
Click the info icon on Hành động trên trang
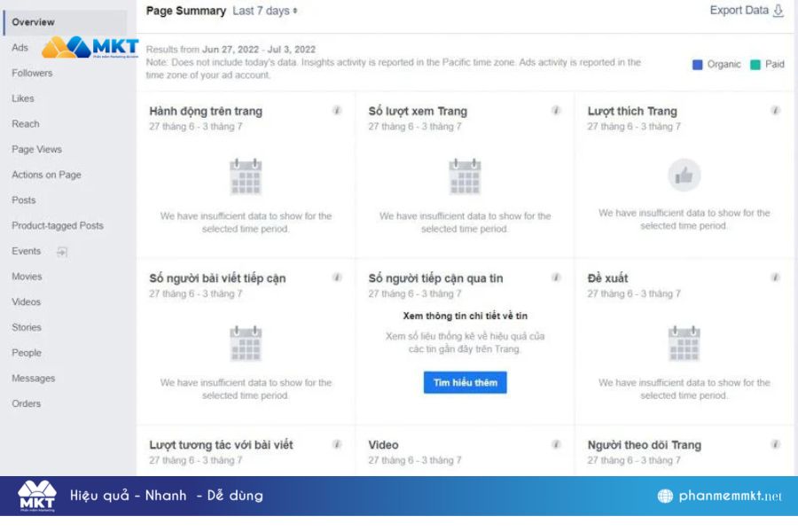click(x=337, y=111)
